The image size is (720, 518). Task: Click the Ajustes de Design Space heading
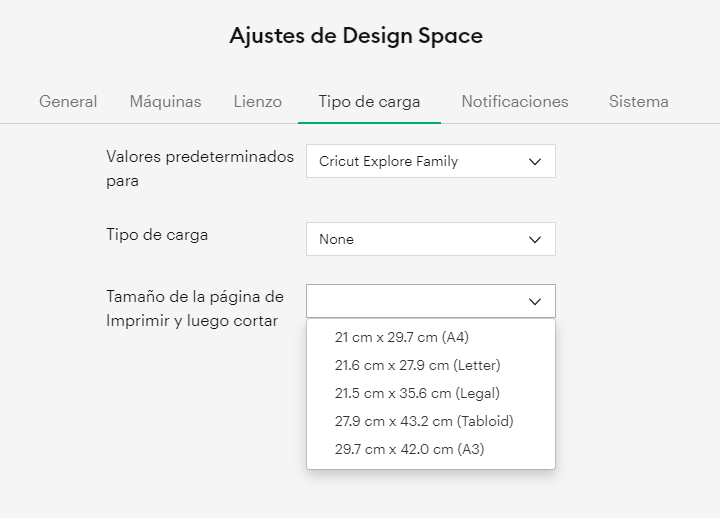point(356,36)
